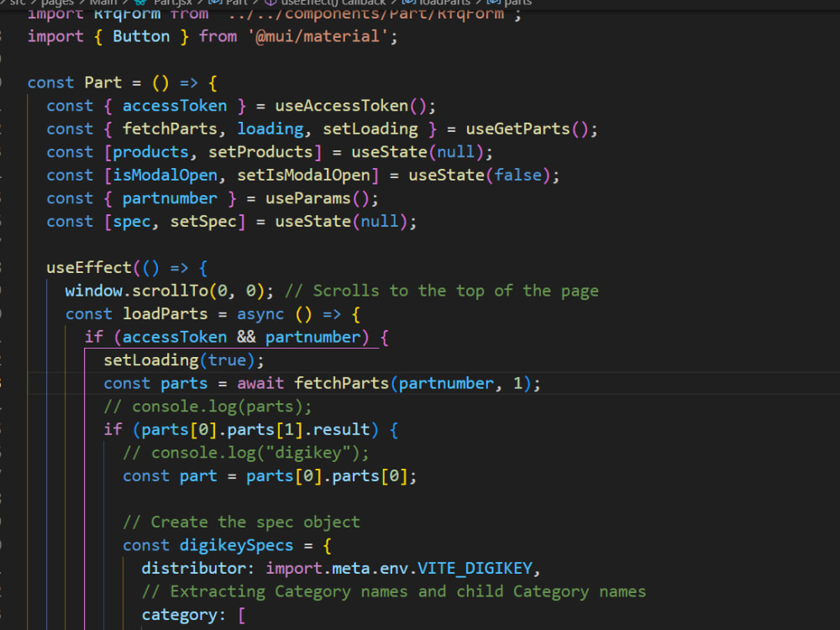This screenshot has height=630, width=840.
Task: Click the 'async' keyword
Action: click(x=261, y=313)
